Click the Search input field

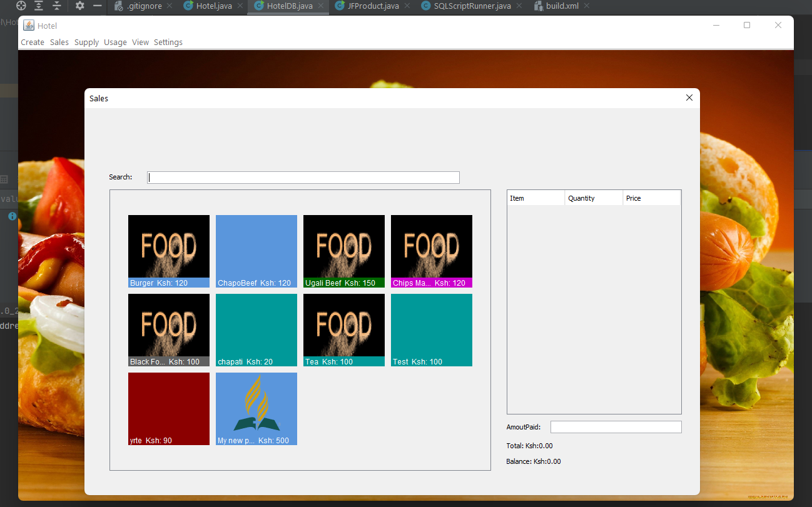[303, 178]
